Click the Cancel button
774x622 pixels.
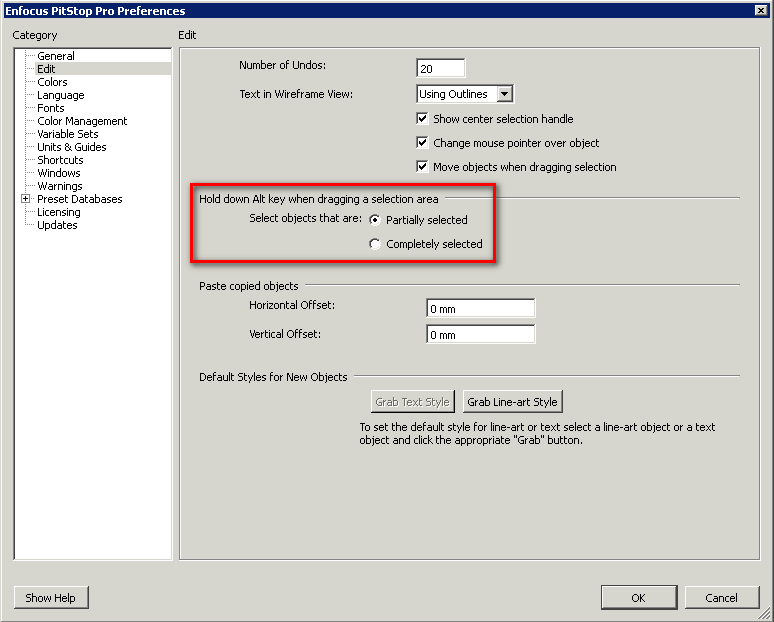721,598
